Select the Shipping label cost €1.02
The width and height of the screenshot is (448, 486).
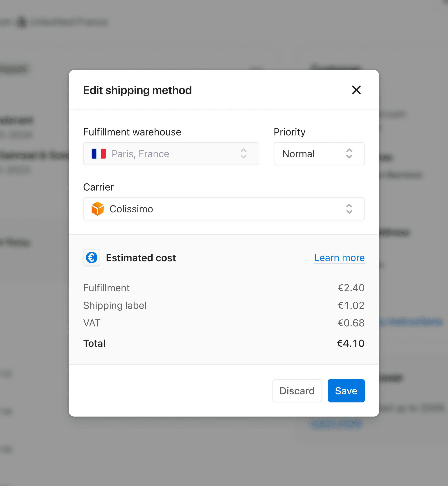[351, 305]
